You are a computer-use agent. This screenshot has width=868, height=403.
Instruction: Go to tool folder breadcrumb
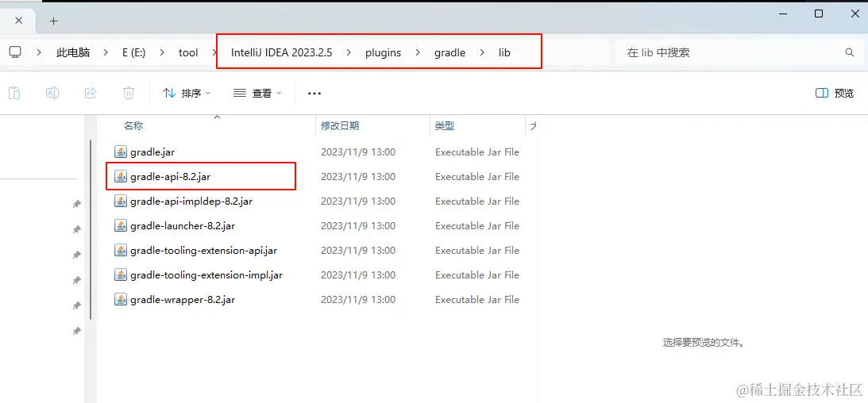point(188,52)
